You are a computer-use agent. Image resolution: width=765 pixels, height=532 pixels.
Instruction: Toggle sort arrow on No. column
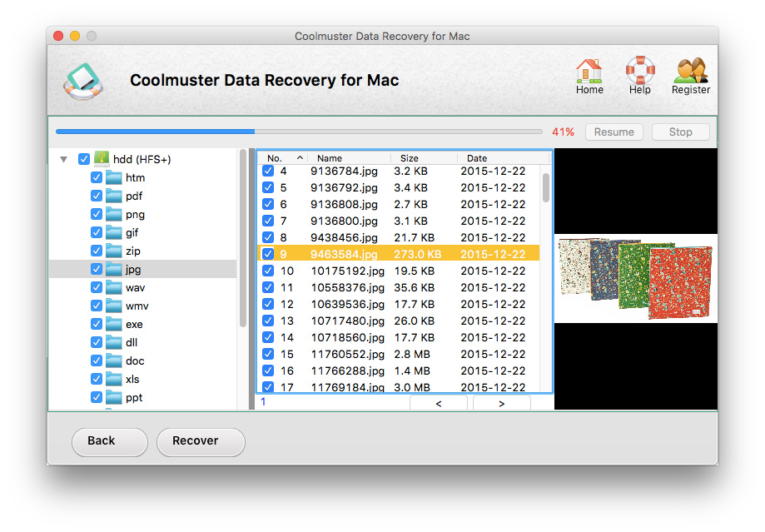pos(300,157)
